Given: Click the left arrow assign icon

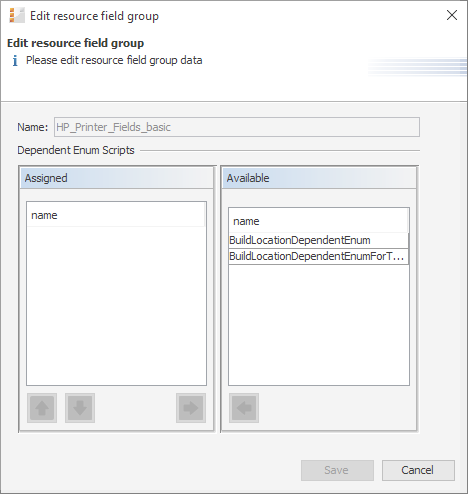Looking at the screenshot, I should pyautogui.click(x=244, y=408).
